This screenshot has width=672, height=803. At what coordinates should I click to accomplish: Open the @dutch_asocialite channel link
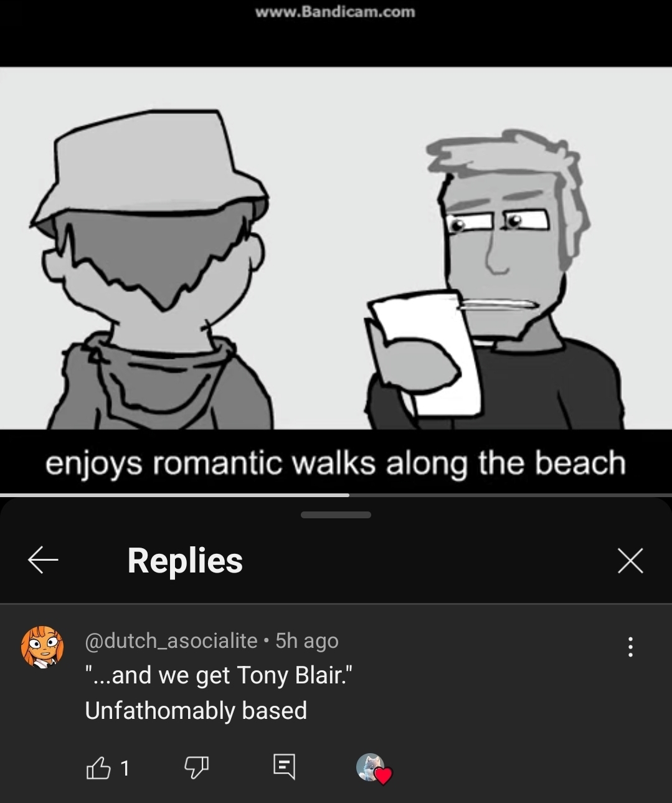171,640
